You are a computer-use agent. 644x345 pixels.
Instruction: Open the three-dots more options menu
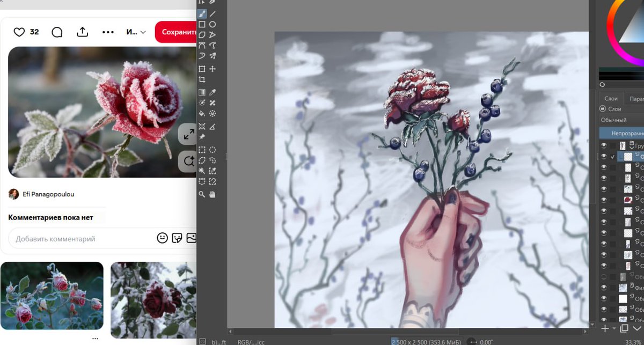click(108, 32)
